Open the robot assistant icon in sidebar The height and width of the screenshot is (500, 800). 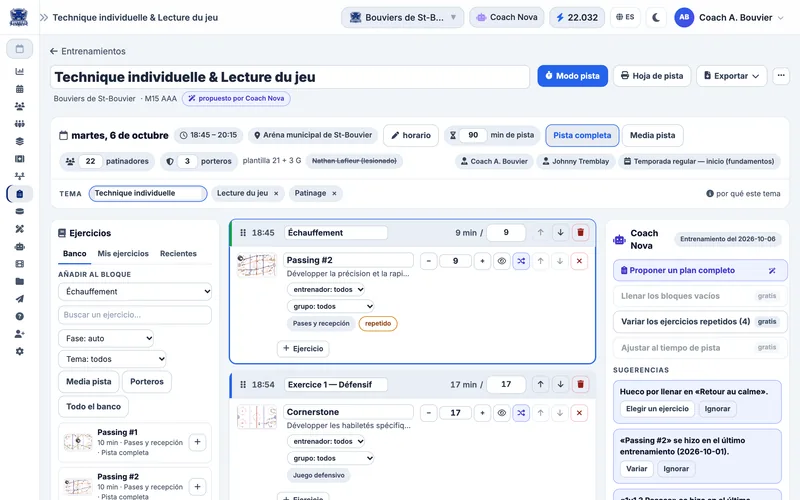click(19, 246)
